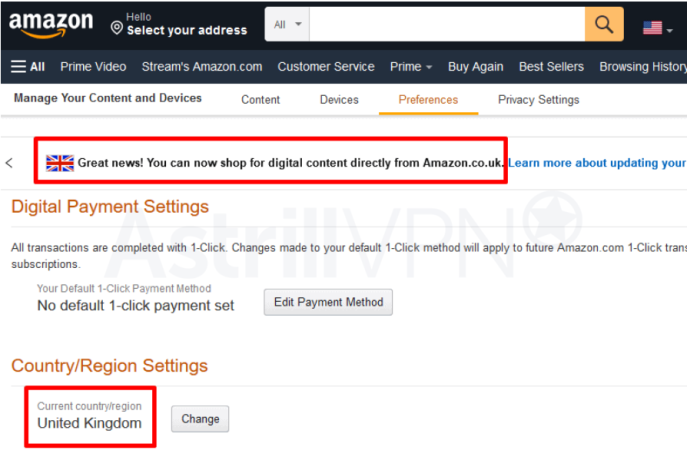Open the hamburger All menu
The width and height of the screenshot is (687, 470).
tap(28, 67)
